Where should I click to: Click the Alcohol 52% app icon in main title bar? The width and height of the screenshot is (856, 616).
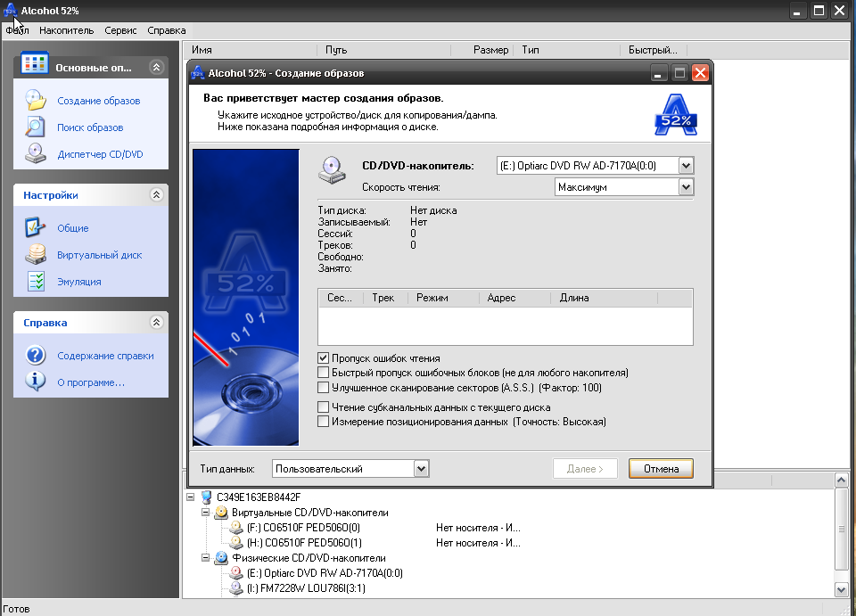click(11, 11)
